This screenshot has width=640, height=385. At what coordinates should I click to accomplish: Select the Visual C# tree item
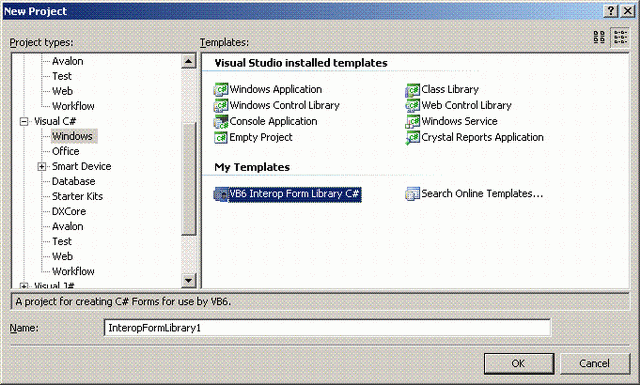tap(55, 121)
